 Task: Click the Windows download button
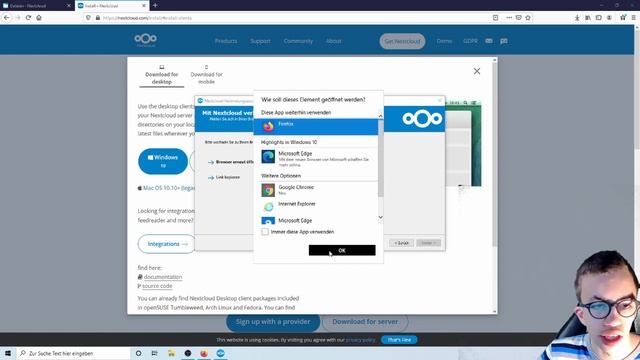point(163,161)
